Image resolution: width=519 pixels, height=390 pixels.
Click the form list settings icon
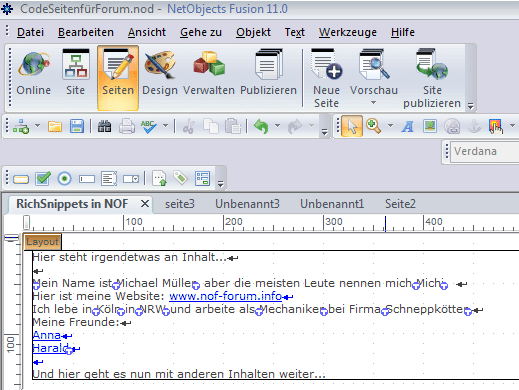click(x=202, y=178)
